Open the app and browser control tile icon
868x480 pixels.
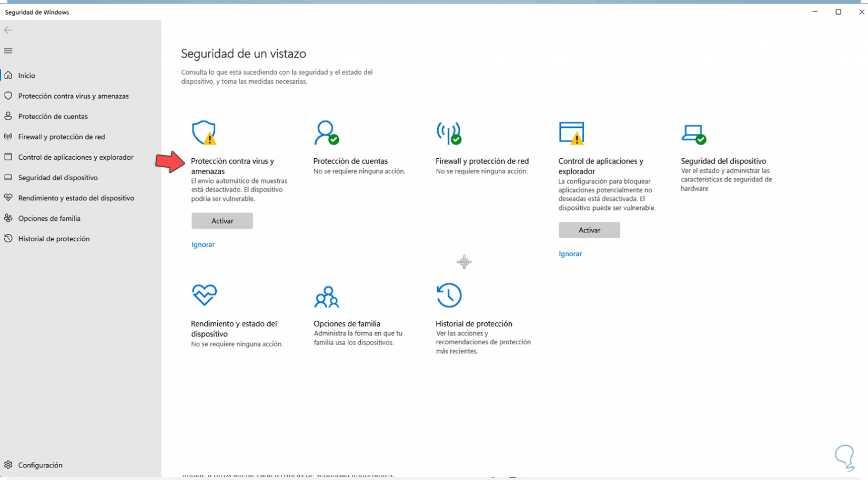571,133
